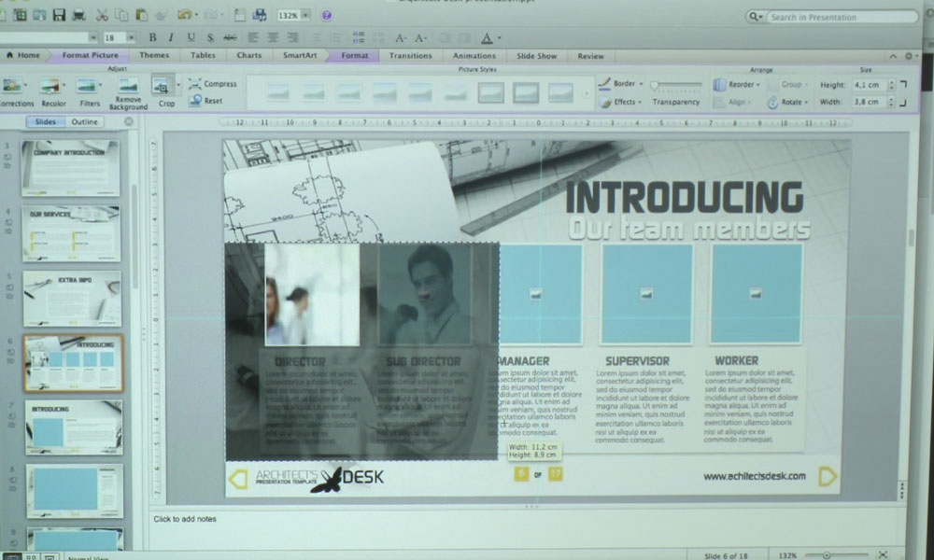Image resolution: width=934 pixels, height=560 pixels.
Task: Click the Compress button
Action: [213, 84]
